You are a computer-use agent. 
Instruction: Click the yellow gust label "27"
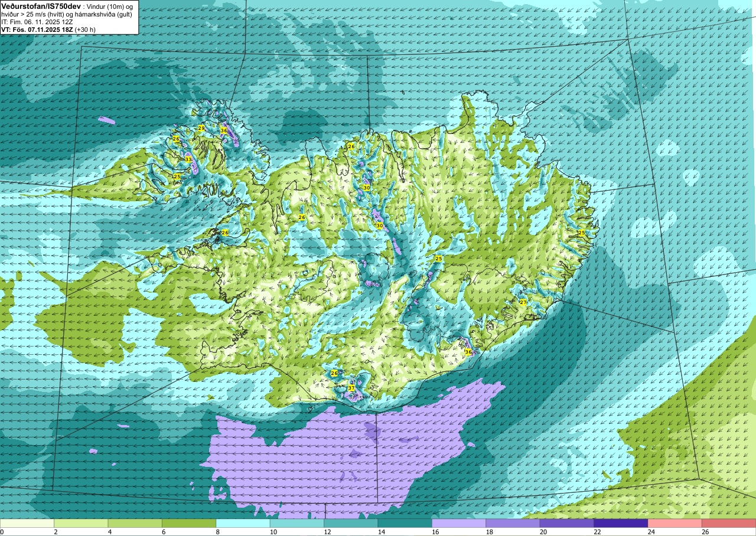click(x=523, y=302)
